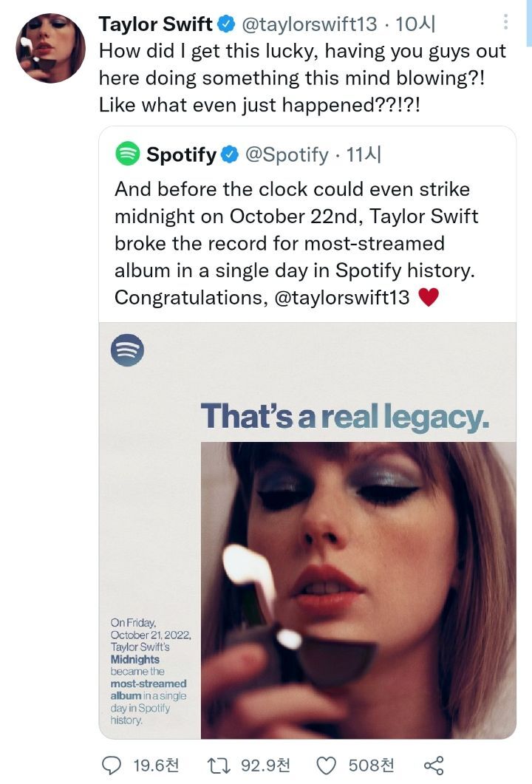This screenshot has width=532, height=784.
Task: Open the tweet's three-dot more options menu
Action: pyautogui.click(x=506, y=23)
